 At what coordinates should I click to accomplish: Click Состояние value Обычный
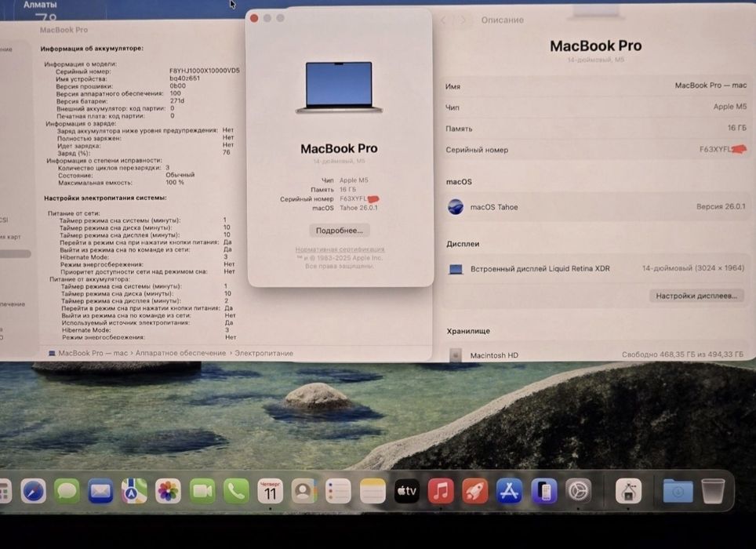click(180, 175)
